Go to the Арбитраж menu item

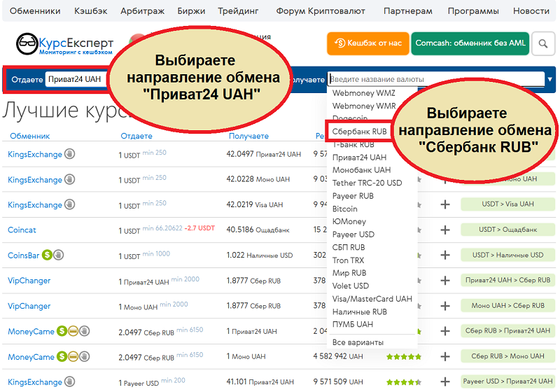[142, 11]
